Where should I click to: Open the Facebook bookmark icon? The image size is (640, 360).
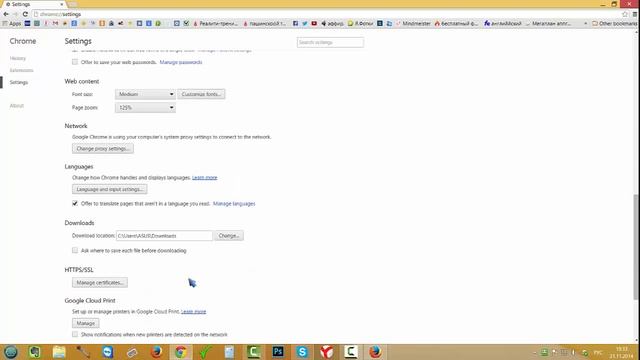pos(295,24)
